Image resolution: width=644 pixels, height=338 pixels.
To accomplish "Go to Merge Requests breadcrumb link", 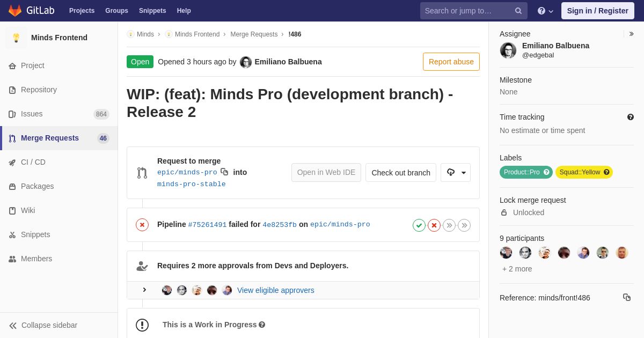I will click(x=254, y=34).
